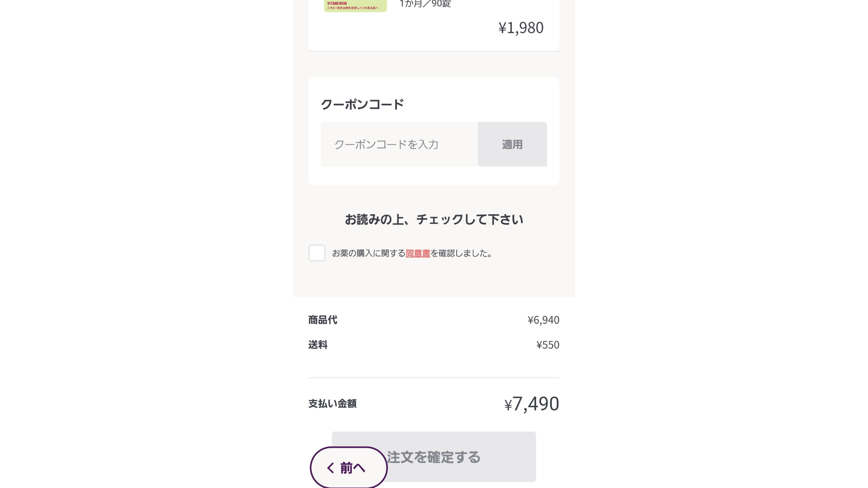
Task: Click the お読みの上、チェックして下さい heading
Action: (x=434, y=219)
